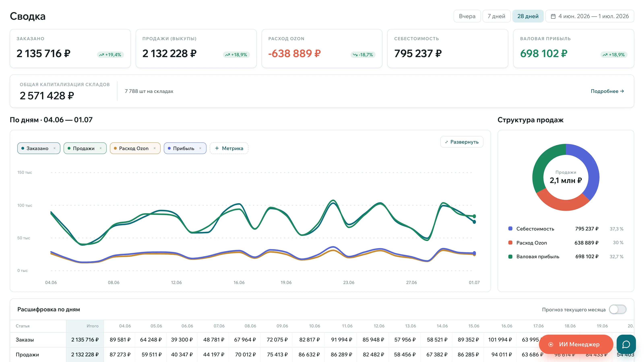The width and height of the screenshot is (644, 362).
Task: Switch period to Вчера
Action: (467, 16)
